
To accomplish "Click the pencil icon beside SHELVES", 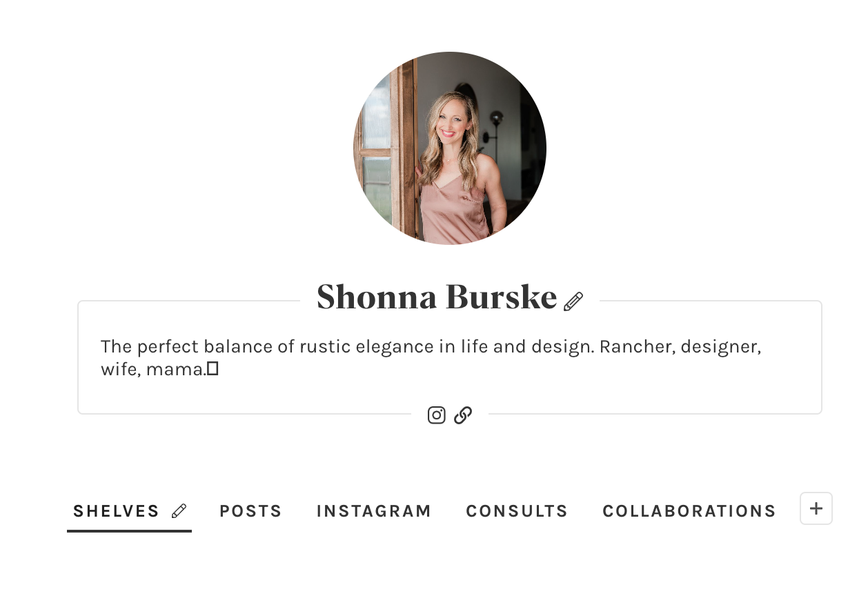I will (179, 511).
